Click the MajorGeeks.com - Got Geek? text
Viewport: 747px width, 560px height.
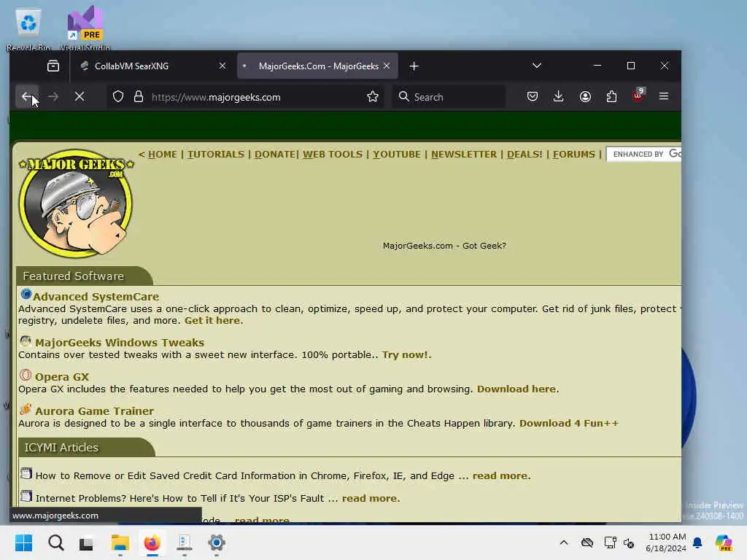(x=444, y=246)
